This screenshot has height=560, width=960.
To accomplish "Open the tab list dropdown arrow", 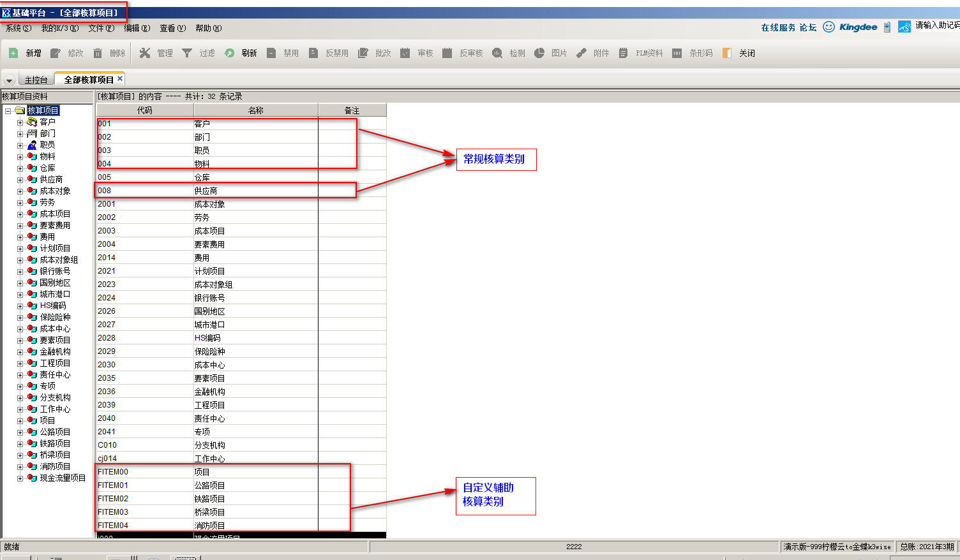I will tap(9, 80).
